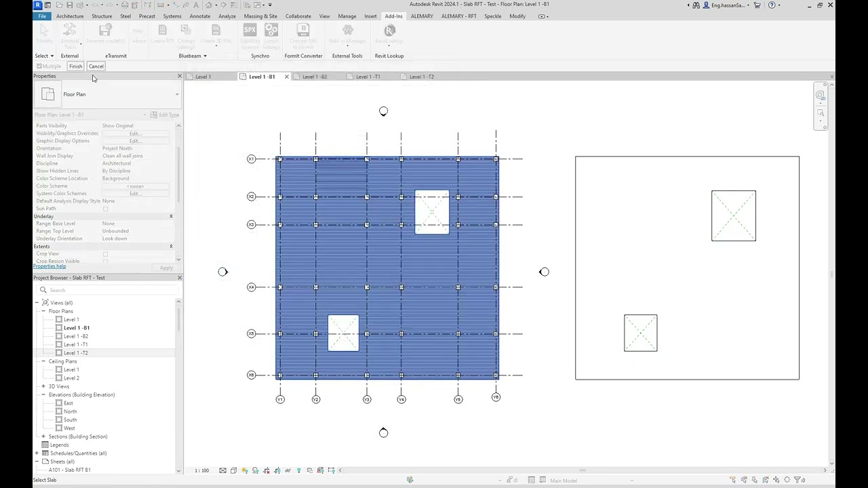
Task: Click the Save icon in quick access toolbar
Action: (x=69, y=5)
